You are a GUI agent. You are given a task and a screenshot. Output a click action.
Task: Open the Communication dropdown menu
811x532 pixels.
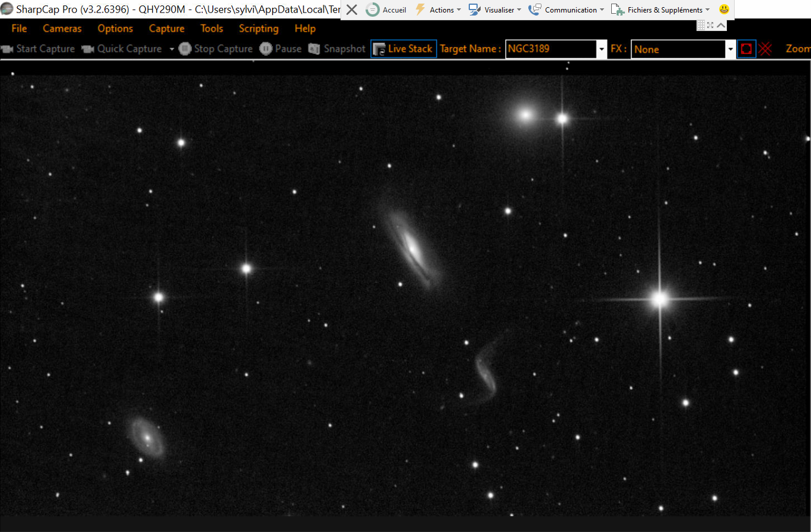(x=566, y=10)
